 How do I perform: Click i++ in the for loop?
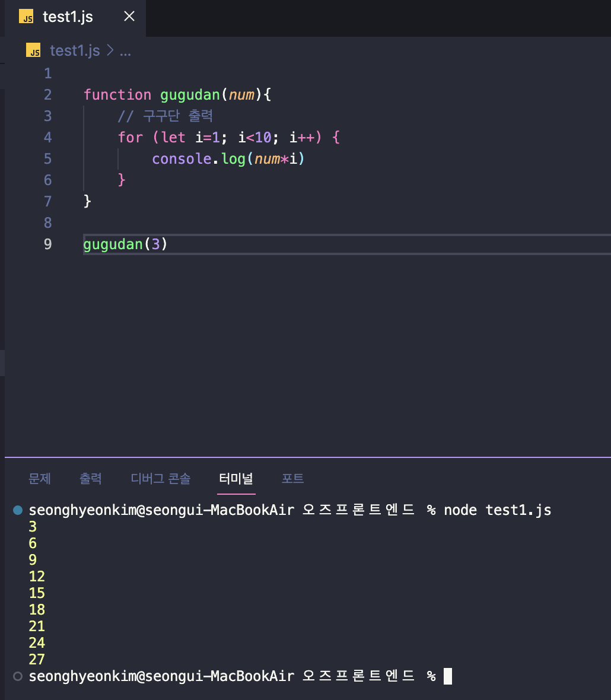pyautogui.click(x=302, y=138)
